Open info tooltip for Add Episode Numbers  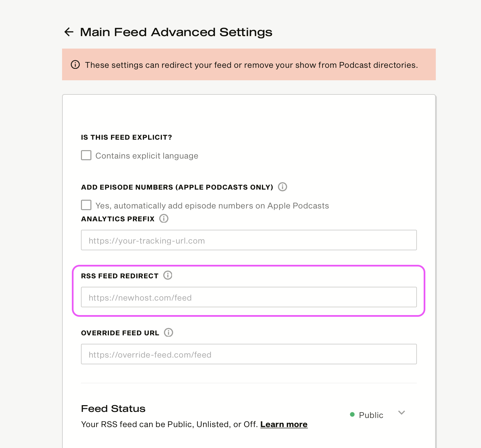point(282,187)
